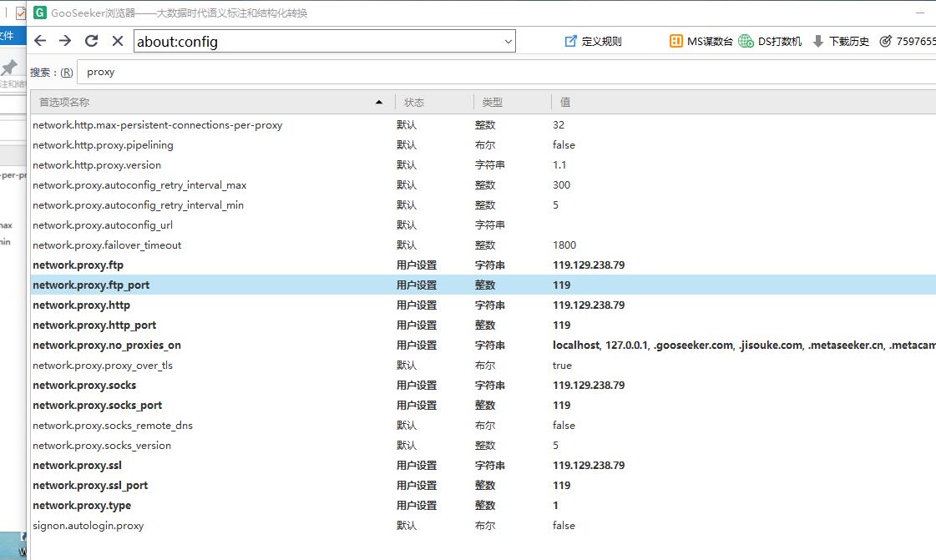Screen dimensions: 936x560
Task: Open the GooSeeker logo icon in title bar
Action: coord(40,13)
